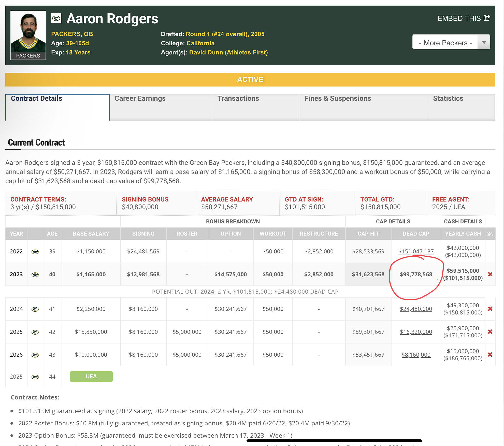
Task: Click the red X for 2024 row
Action: click(x=490, y=309)
